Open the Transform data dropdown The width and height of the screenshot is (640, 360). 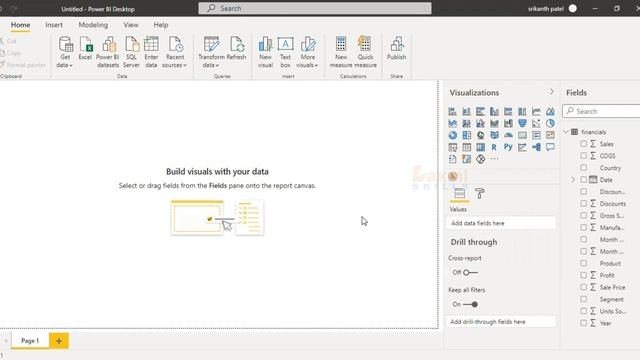tap(211, 52)
